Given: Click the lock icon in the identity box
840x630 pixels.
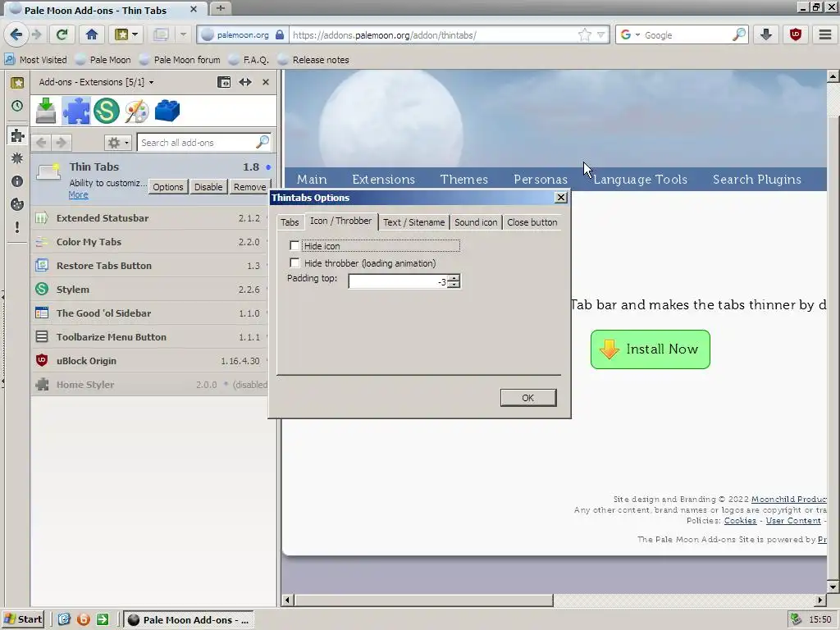Looking at the screenshot, I should click(x=280, y=34).
